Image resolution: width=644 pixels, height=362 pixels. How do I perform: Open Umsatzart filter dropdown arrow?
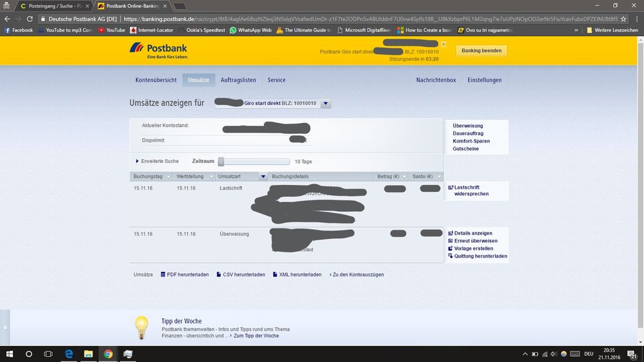point(263,177)
